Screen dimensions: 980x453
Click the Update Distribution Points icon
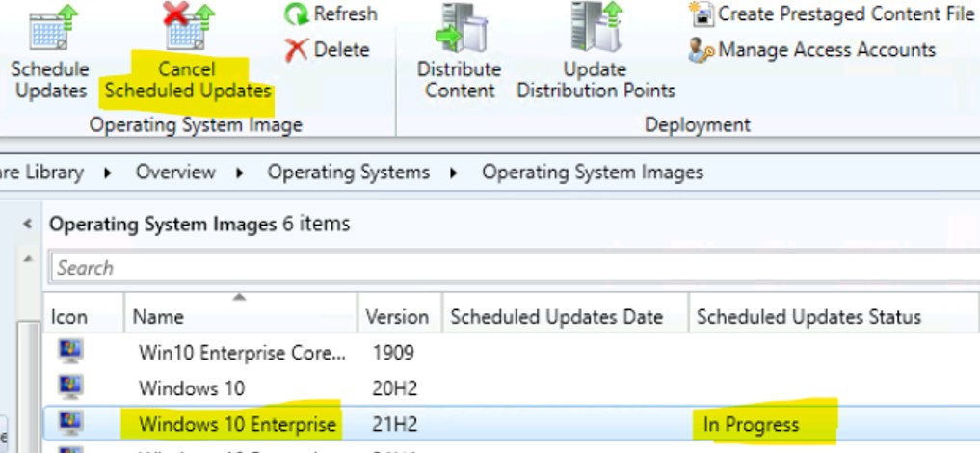[596, 27]
